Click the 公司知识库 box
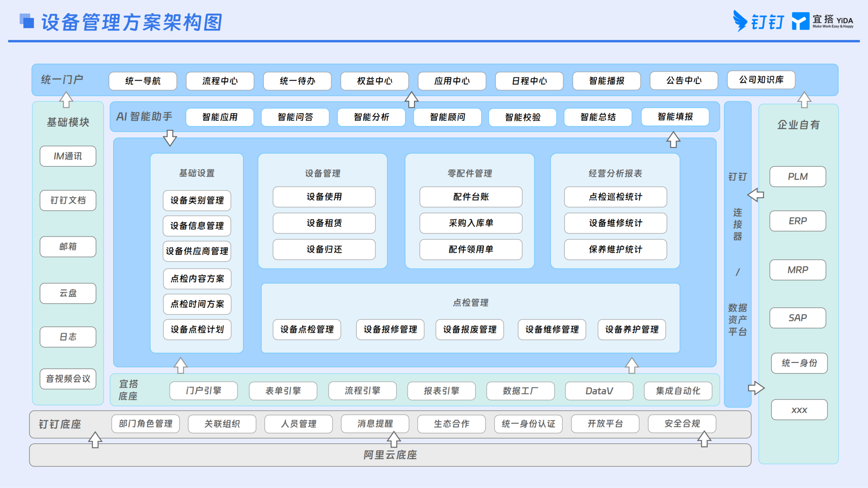Screen dimensions: 868x488 [x=761, y=80]
